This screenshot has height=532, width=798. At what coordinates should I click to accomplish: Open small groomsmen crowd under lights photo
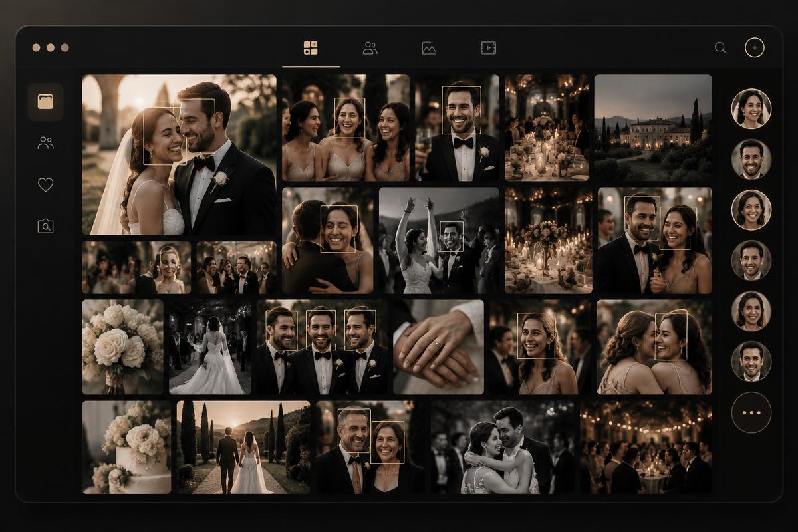pyautogui.click(x=236, y=267)
